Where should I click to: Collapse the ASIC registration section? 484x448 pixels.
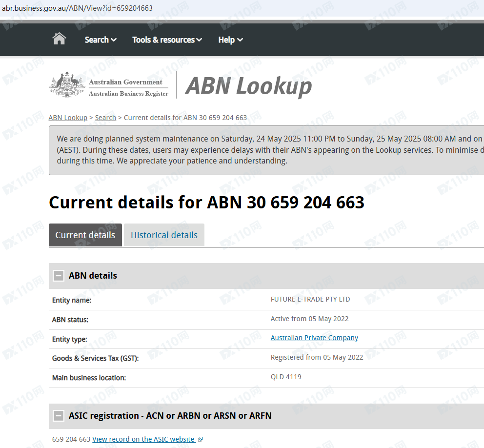(x=59, y=416)
